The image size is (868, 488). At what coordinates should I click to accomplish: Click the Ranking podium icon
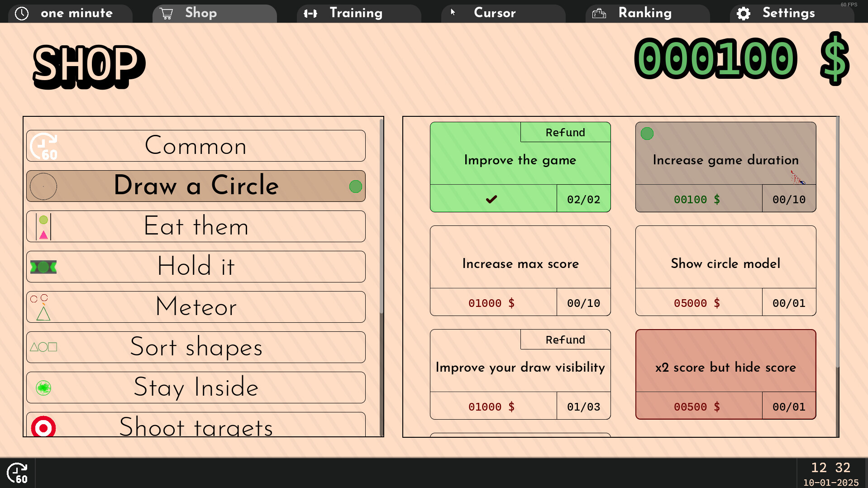(599, 13)
